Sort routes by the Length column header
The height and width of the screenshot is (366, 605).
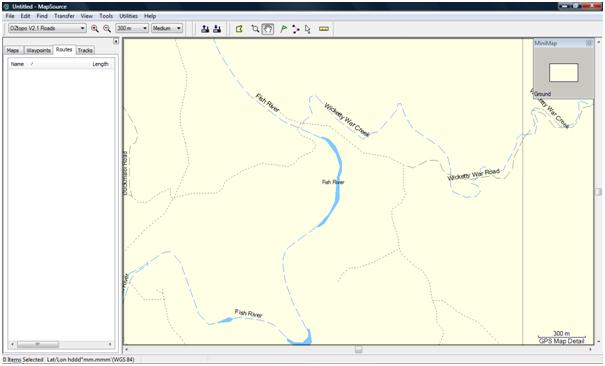tap(100, 64)
